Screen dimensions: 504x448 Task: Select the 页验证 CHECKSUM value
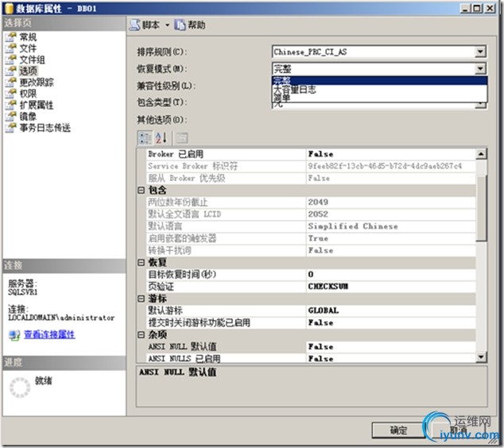pyautogui.click(x=391, y=287)
